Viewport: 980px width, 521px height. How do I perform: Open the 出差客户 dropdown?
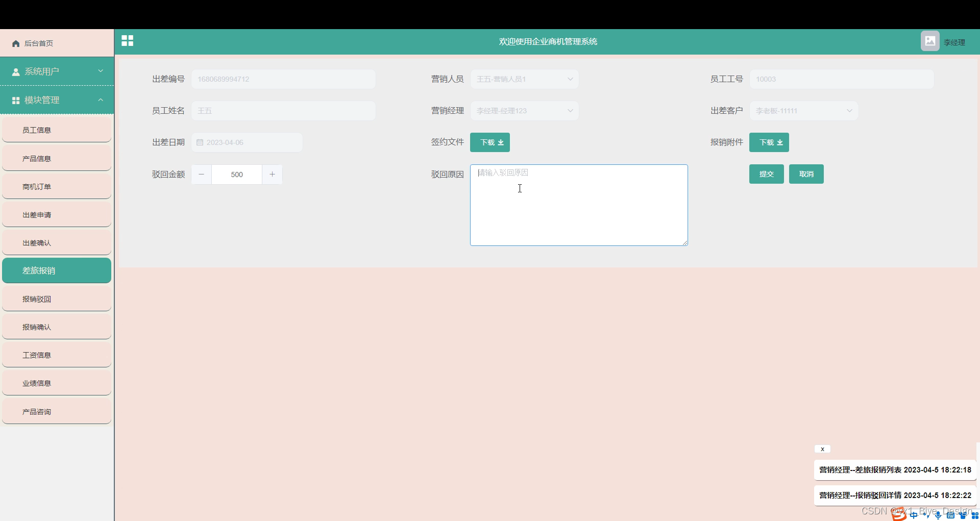click(803, 111)
